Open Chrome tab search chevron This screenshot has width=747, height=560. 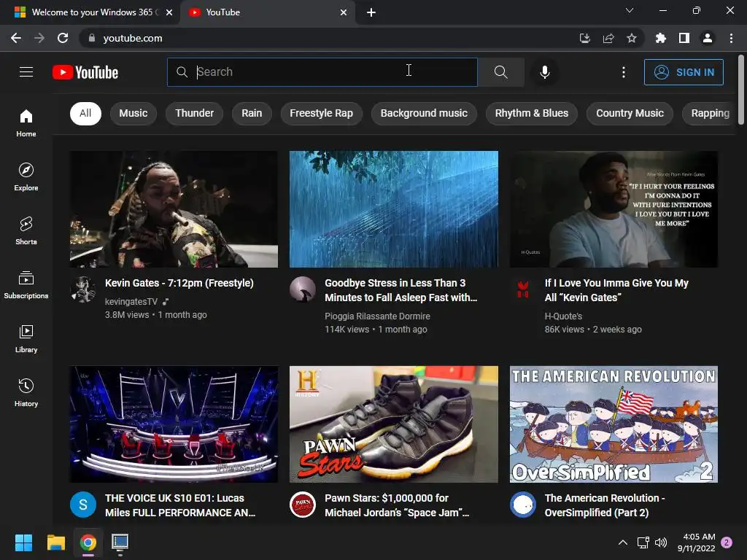tap(630, 10)
